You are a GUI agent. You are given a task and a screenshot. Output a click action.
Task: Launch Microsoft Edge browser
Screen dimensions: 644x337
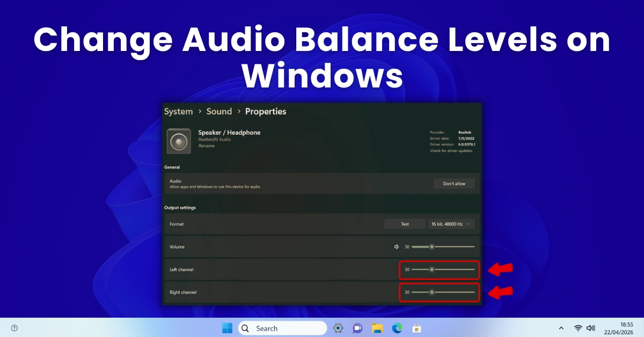pos(397,328)
